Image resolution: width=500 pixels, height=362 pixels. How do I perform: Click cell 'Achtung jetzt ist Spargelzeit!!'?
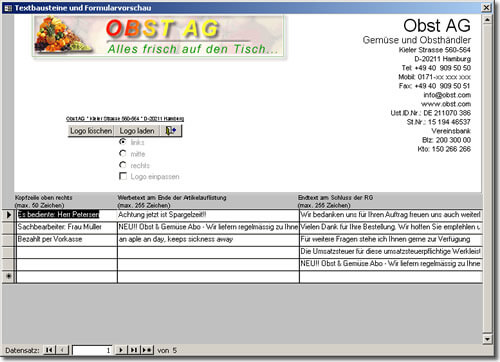click(208, 215)
